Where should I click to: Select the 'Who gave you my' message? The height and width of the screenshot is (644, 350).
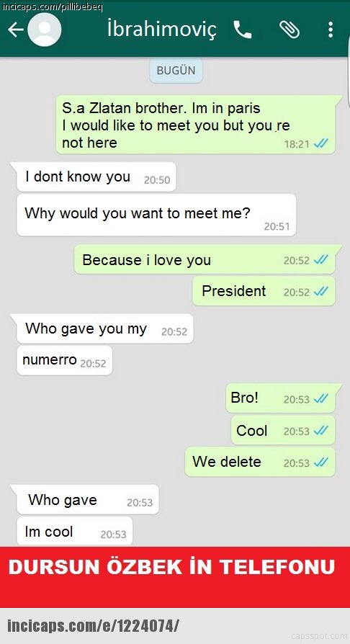coord(104,329)
